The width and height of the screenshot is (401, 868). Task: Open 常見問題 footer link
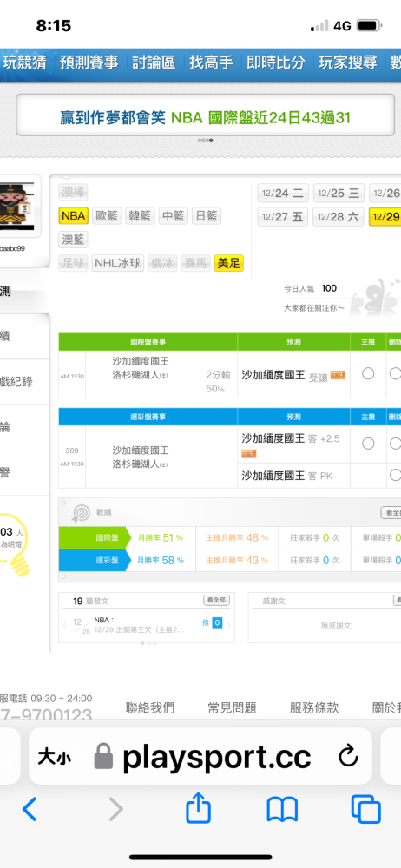[x=232, y=707]
